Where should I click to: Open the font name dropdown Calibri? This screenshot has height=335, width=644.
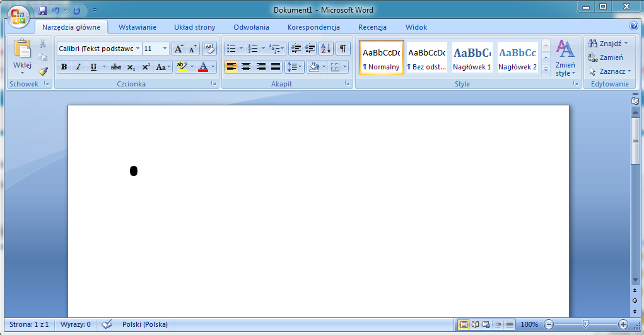tap(136, 49)
